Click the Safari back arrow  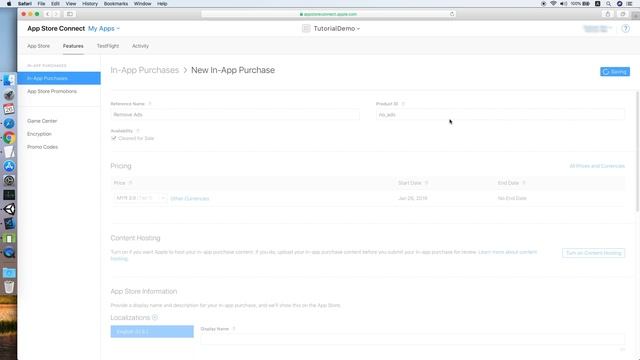pyautogui.click(x=47, y=14)
